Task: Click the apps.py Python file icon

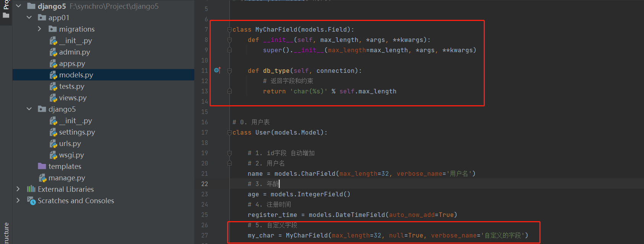Action: 53,64
